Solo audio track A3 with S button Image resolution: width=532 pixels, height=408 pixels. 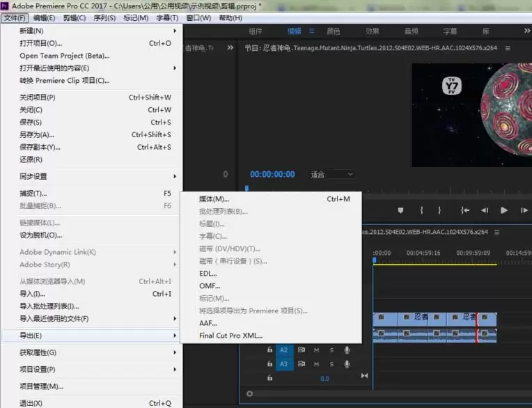[x=331, y=364]
